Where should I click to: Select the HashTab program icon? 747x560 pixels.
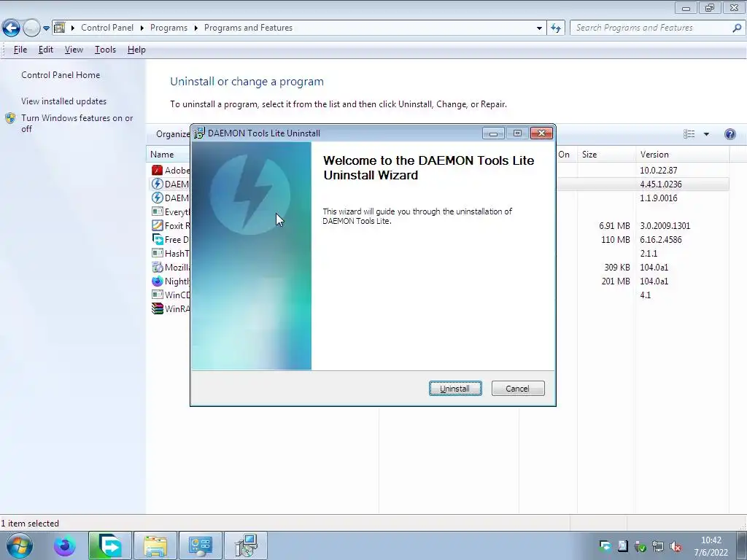tap(158, 253)
